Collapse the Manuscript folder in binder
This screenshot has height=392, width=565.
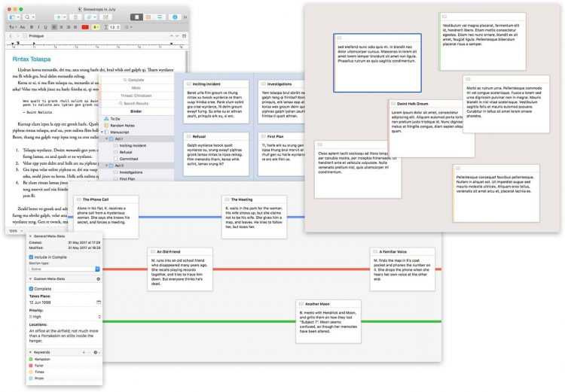pos(102,132)
